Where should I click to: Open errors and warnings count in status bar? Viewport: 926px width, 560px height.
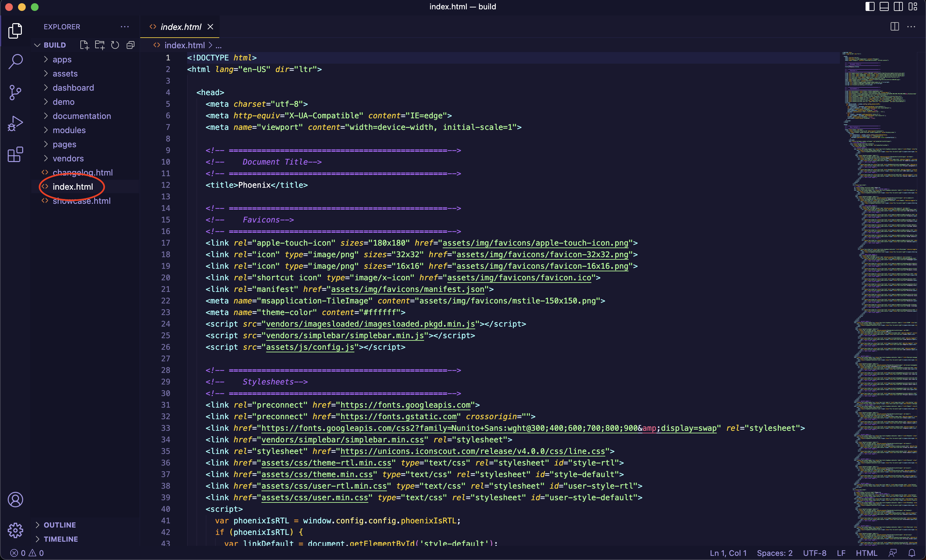(x=27, y=553)
